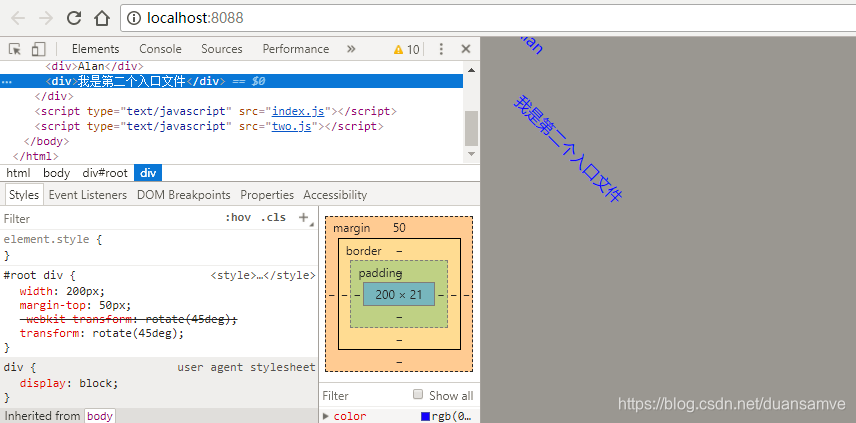Activate the inspect element picker icon
This screenshot has width=856, height=423.
point(15,49)
